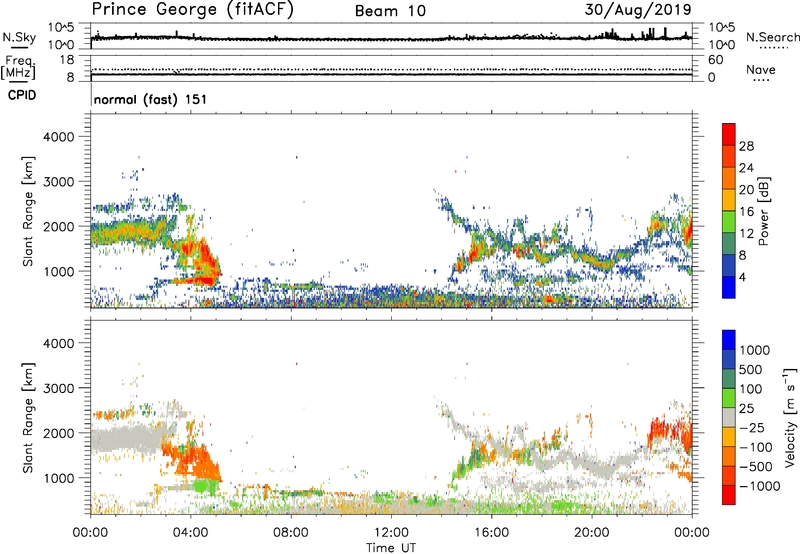Screen dimensions: 800x554
Task: Click the high-power red echo patch near 04:30 UT
Action: (205, 258)
